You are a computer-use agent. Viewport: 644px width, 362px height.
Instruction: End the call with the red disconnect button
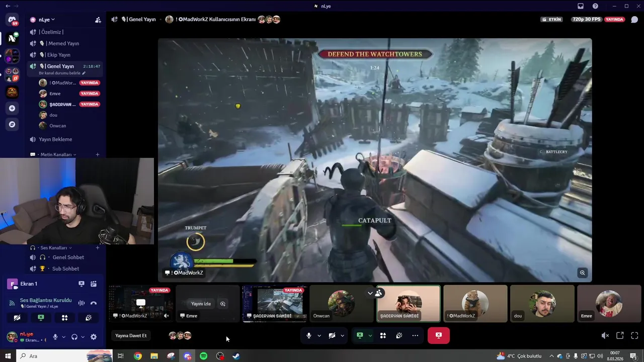[439, 335]
